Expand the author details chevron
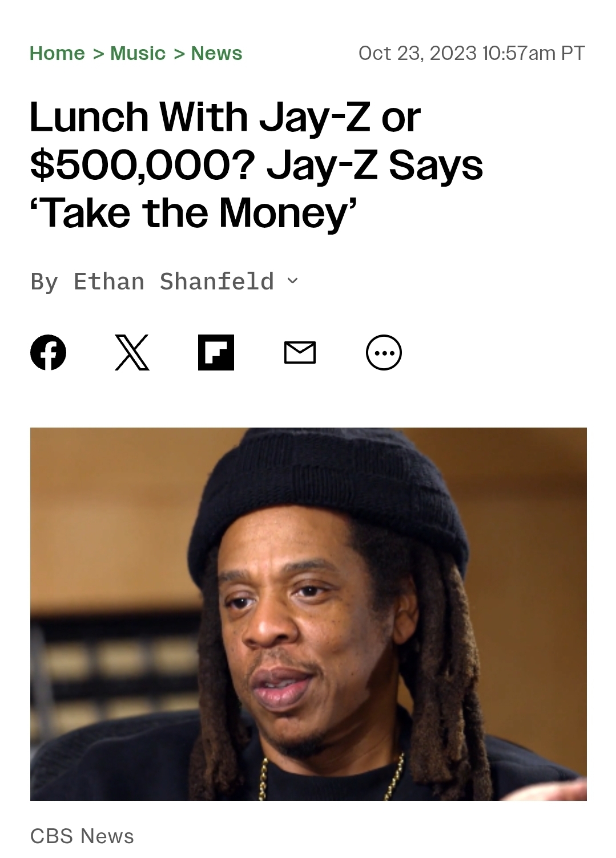The image size is (616, 858). tap(292, 281)
